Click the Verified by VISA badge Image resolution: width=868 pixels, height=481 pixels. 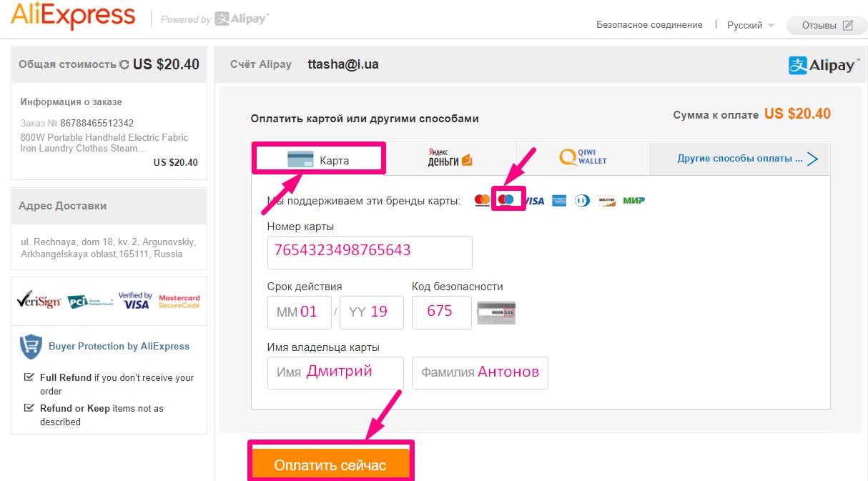[x=135, y=300]
